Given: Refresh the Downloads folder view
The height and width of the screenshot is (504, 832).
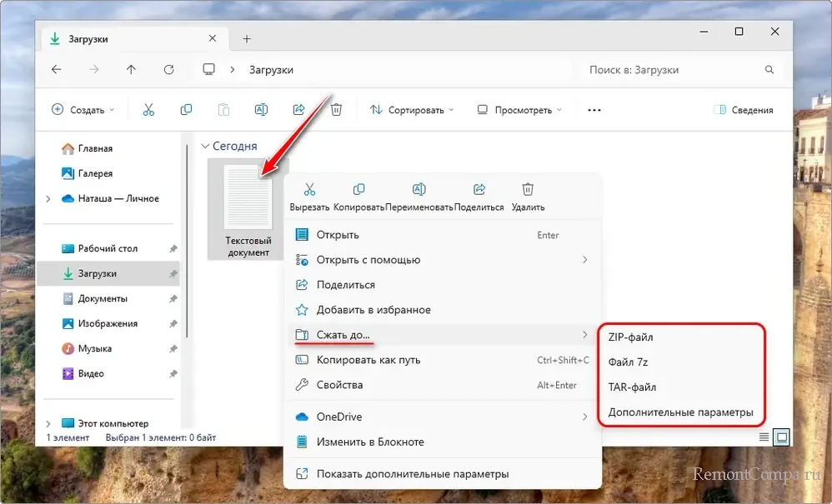Looking at the screenshot, I should pos(169,70).
